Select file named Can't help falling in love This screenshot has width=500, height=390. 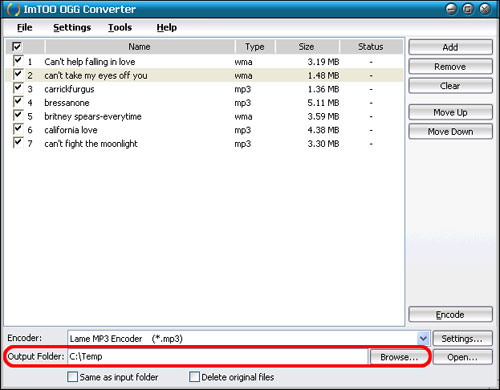(x=90, y=62)
